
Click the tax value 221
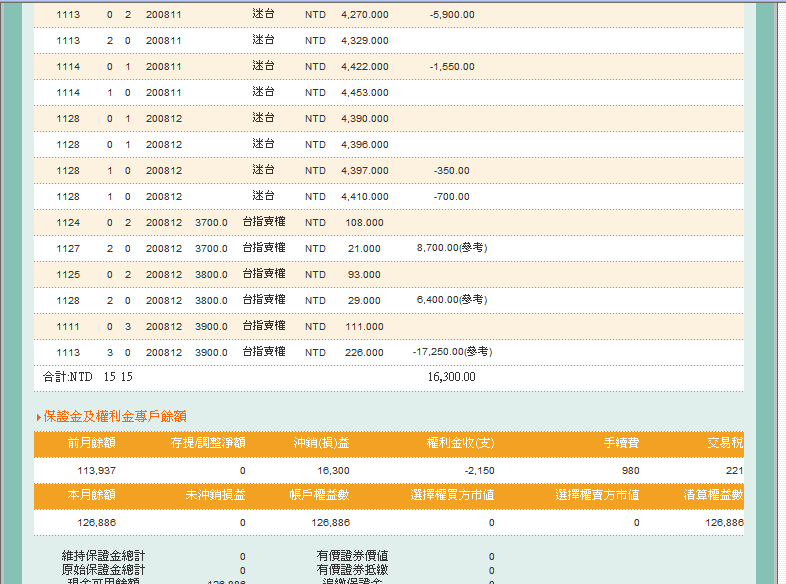click(734, 471)
